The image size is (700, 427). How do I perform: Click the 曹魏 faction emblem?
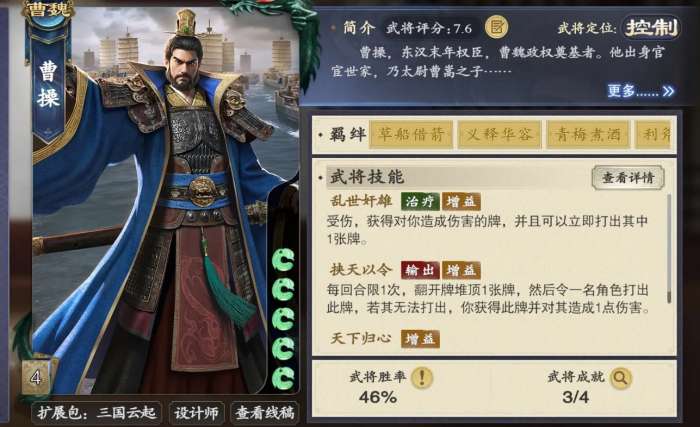pos(48,10)
